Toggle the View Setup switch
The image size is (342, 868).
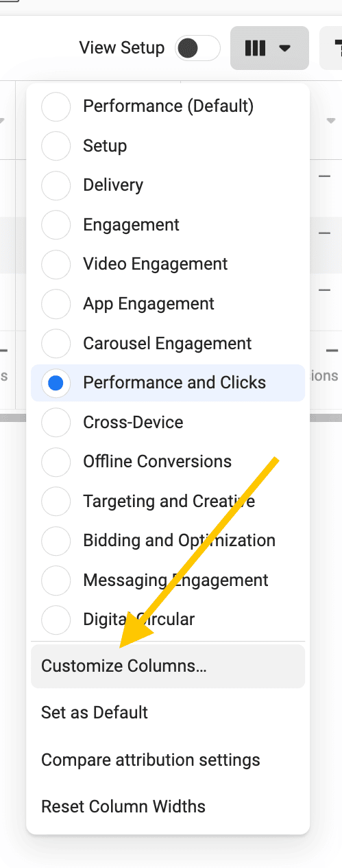197,48
